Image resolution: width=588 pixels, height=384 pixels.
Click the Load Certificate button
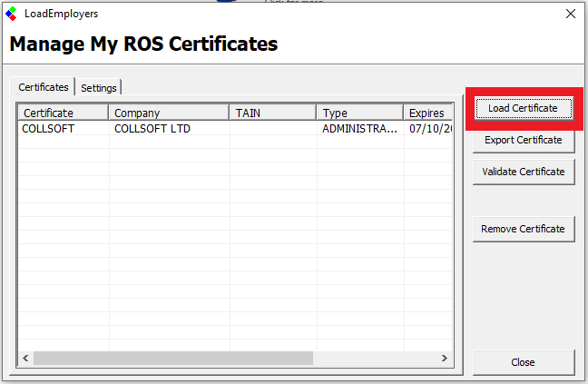coord(523,108)
